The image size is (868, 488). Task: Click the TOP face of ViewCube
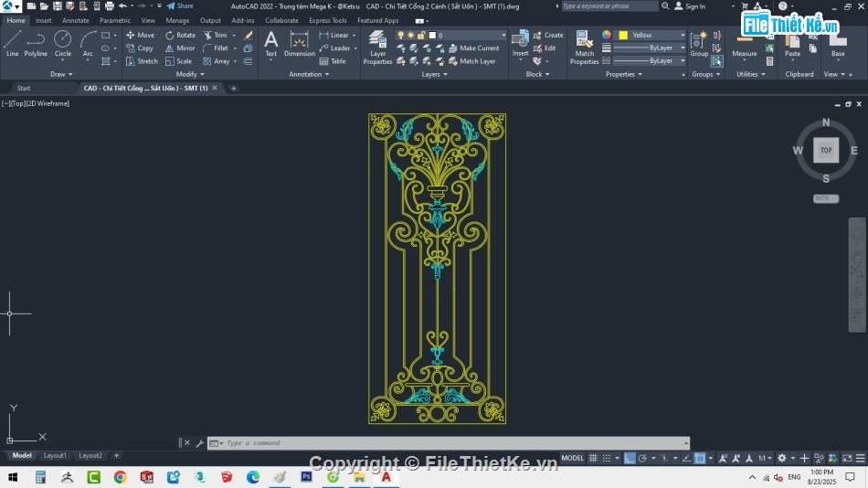pyautogui.click(x=826, y=150)
